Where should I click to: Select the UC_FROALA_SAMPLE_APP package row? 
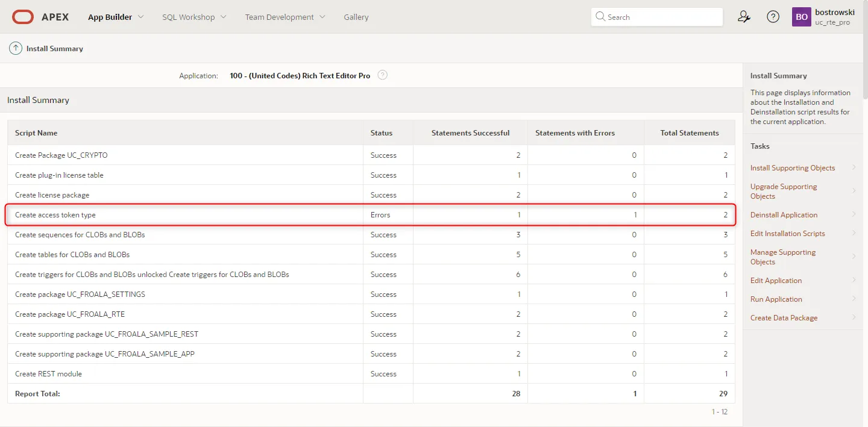[371, 354]
